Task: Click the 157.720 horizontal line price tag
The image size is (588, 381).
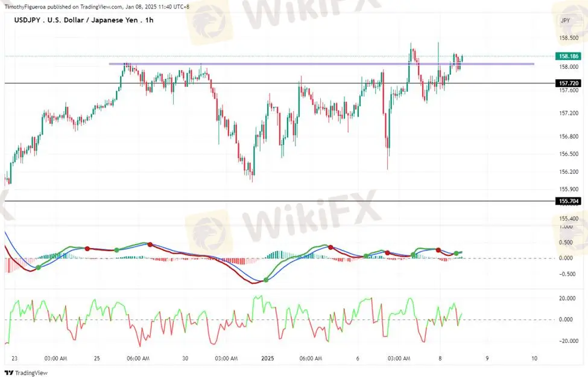Action: pyautogui.click(x=569, y=83)
